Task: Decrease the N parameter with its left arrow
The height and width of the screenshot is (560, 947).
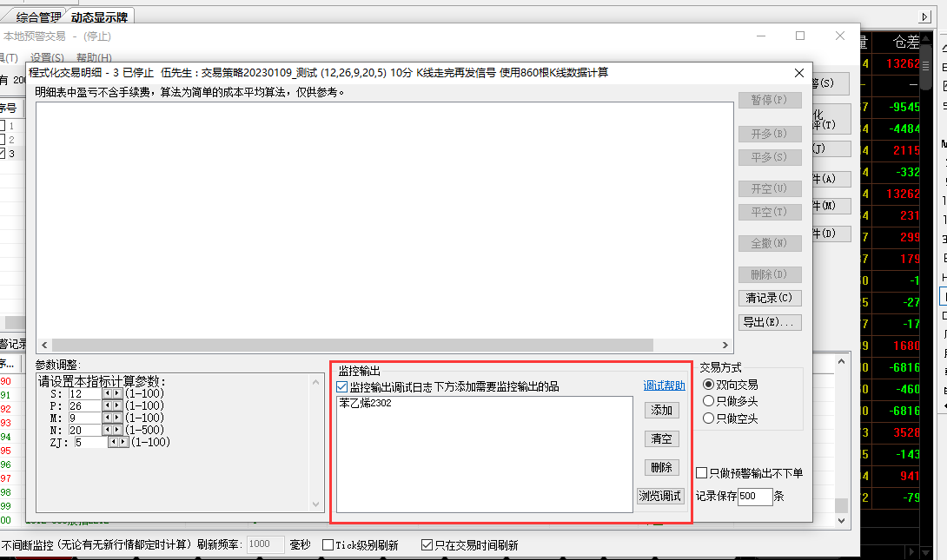Action: coord(108,430)
